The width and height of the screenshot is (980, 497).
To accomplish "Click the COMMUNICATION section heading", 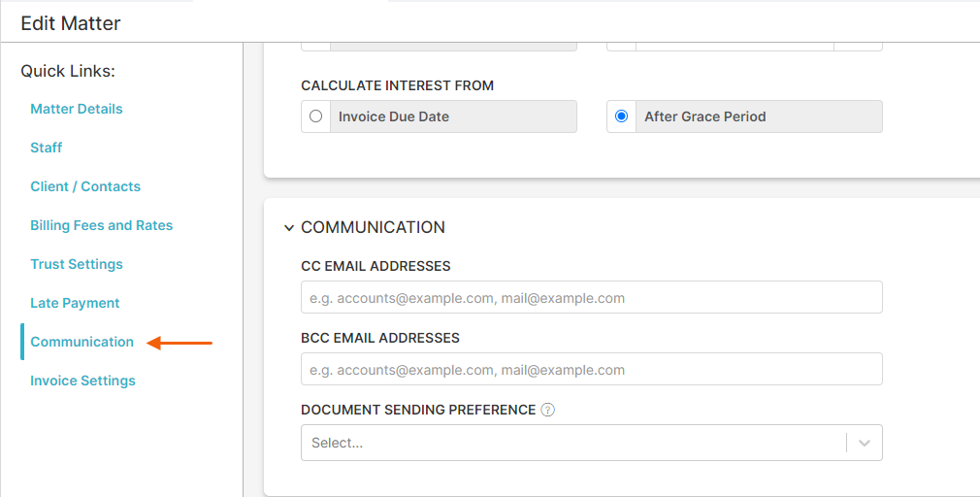I will coord(374,227).
